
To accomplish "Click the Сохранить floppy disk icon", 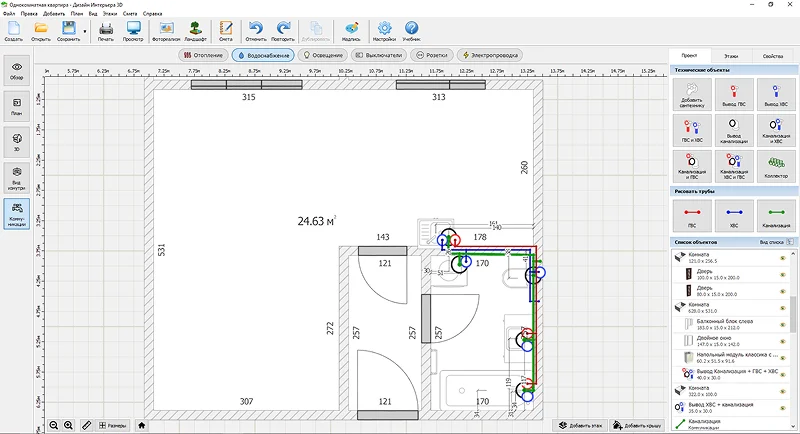I will [x=68, y=31].
